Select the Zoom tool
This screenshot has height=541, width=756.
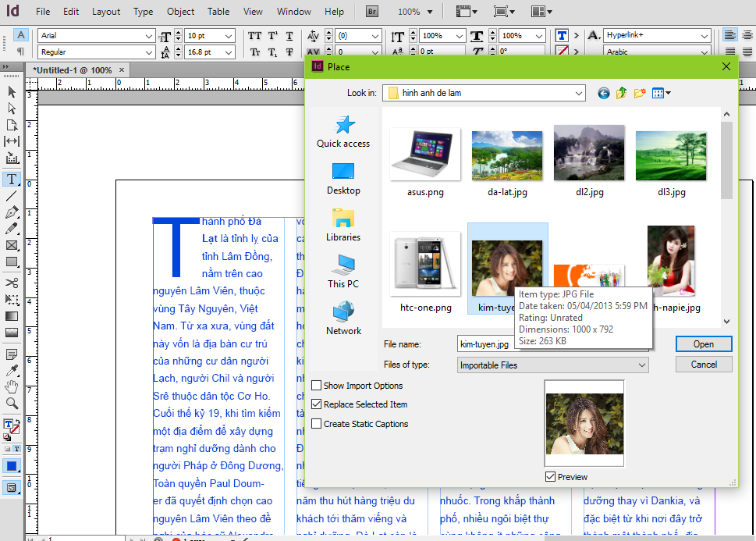[x=12, y=404]
